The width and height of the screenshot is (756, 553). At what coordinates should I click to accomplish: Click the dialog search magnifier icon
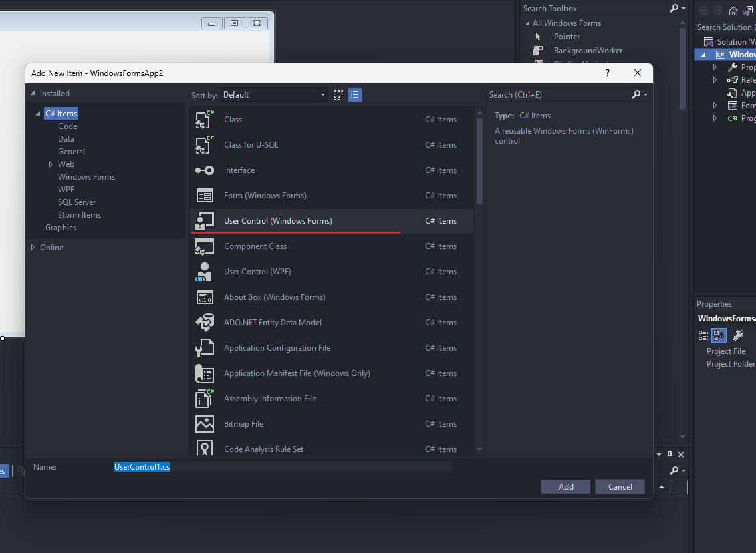click(636, 95)
